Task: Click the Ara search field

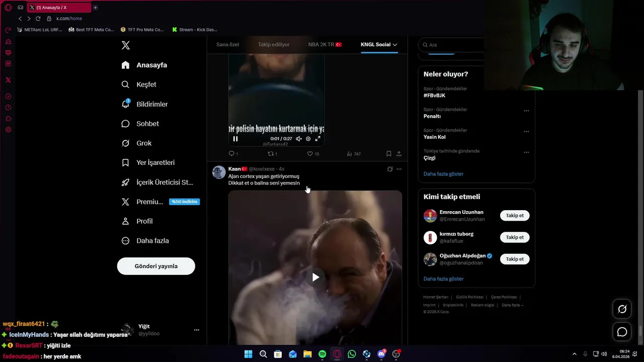Action: pos(451,45)
